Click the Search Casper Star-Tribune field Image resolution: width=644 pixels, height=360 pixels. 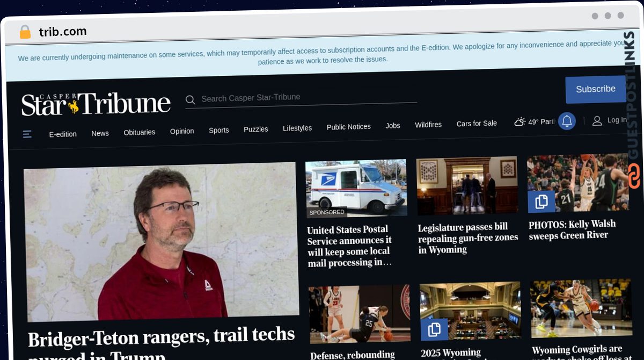(309, 97)
